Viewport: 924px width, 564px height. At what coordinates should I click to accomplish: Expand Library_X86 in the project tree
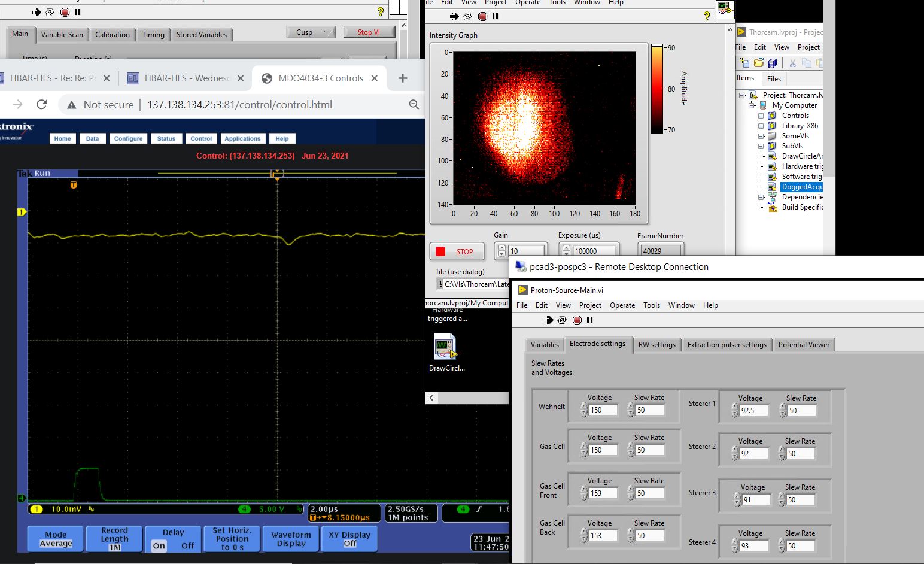761,126
